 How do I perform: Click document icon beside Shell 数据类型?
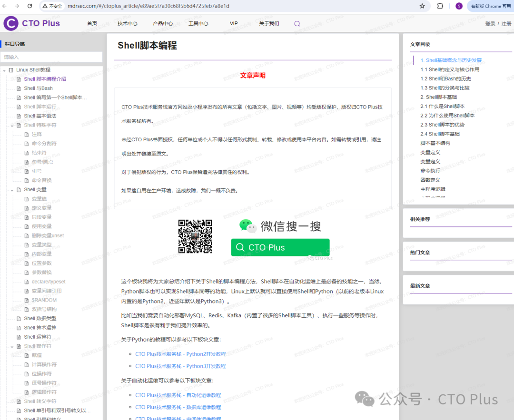pyautogui.click(x=19, y=318)
